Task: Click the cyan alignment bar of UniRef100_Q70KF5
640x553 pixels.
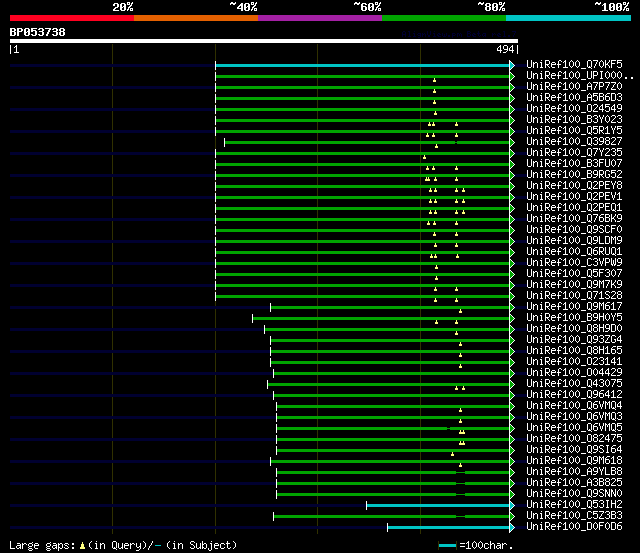Action: 362,65
